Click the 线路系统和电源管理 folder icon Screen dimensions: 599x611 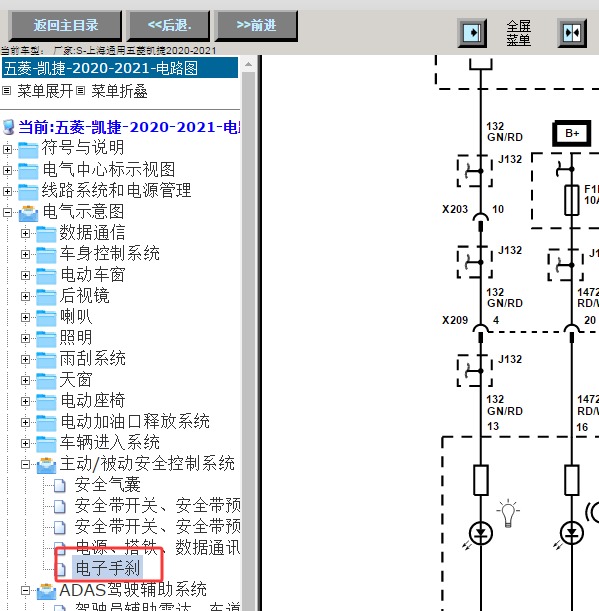pyautogui.click(x=28, y=191)
